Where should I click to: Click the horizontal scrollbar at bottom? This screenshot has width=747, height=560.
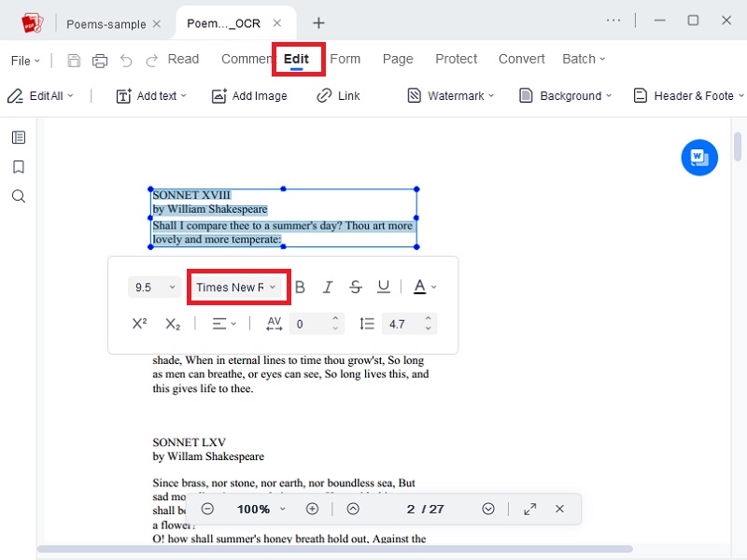point(334,549)
